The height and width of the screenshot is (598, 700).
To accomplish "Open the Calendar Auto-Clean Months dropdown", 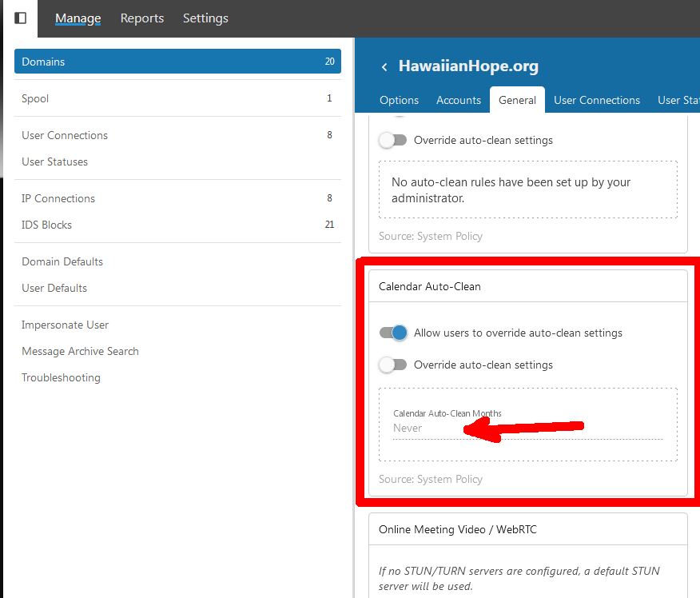I will (x=527, y=429).
